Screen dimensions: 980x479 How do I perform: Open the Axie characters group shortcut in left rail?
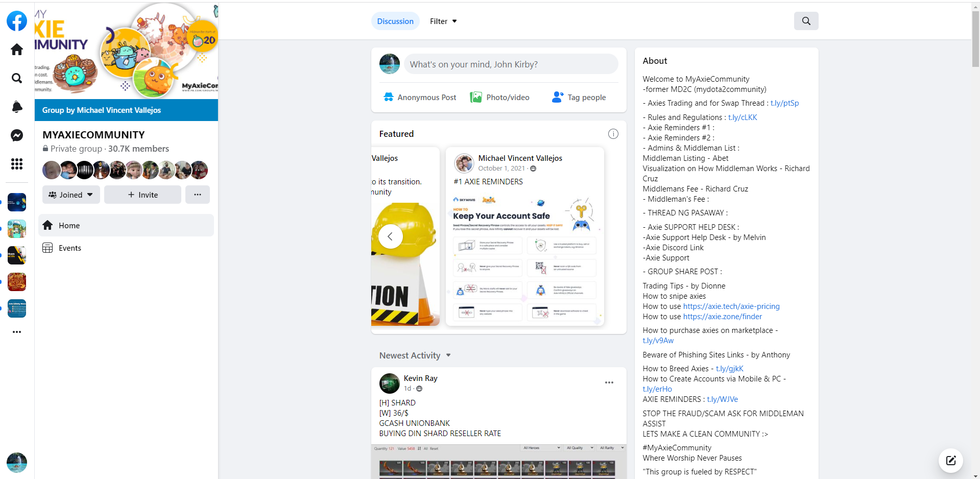pos(17,229)
